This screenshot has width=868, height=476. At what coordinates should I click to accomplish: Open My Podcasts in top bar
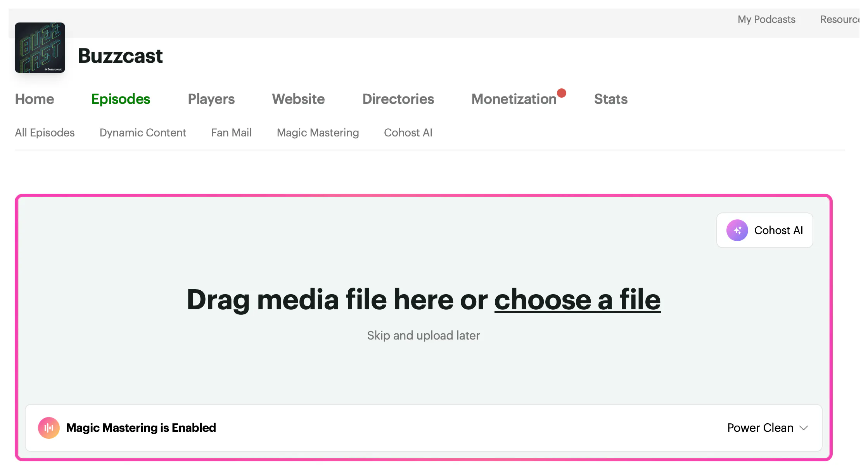(766, 19)
